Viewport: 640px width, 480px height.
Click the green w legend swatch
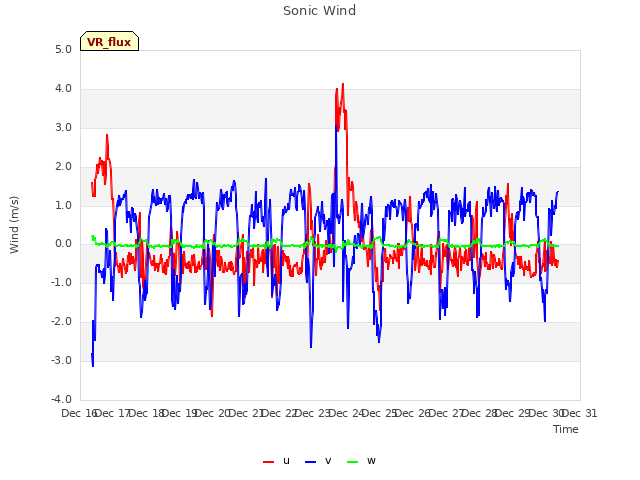(352, 462)
